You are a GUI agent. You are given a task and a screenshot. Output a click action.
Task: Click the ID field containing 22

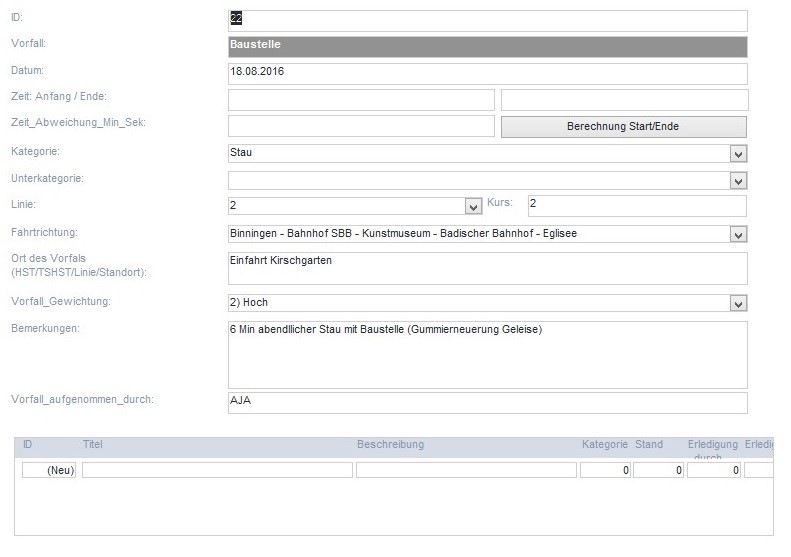pyautogui.click(x=487, y=20)
